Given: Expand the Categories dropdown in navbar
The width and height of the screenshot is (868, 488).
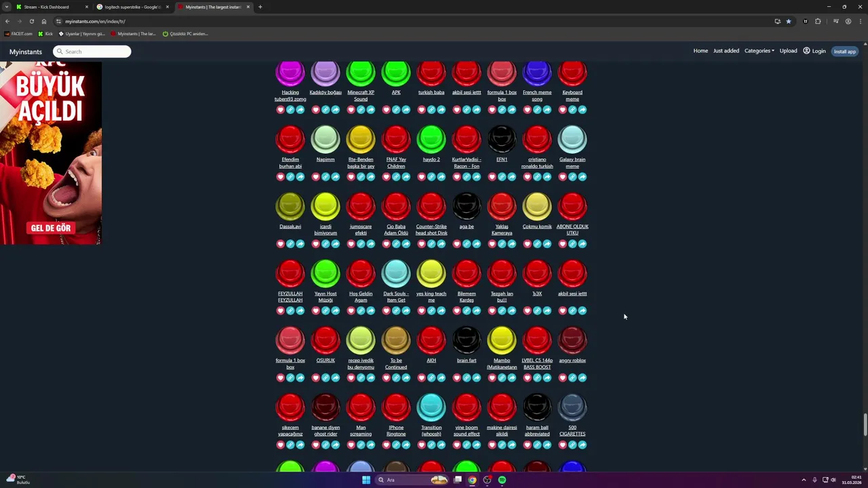Looking at the screenshot, I should 759,51.
